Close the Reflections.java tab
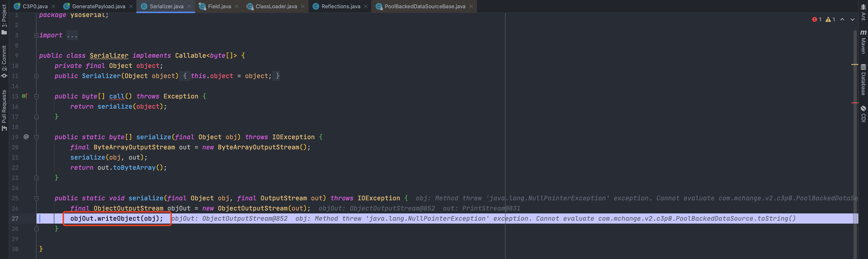This screenshot has width=868, height=259. pyautogui.click(x=366, y=6)
